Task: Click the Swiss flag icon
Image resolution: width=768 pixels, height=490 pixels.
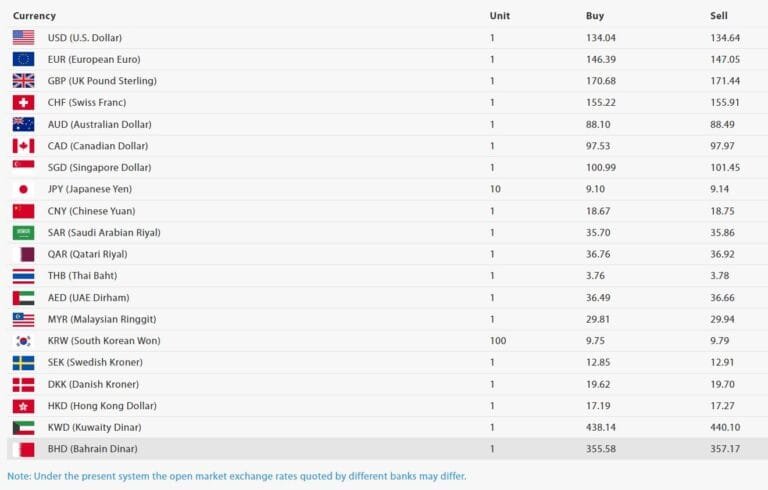Action: (x=23, y=102)
